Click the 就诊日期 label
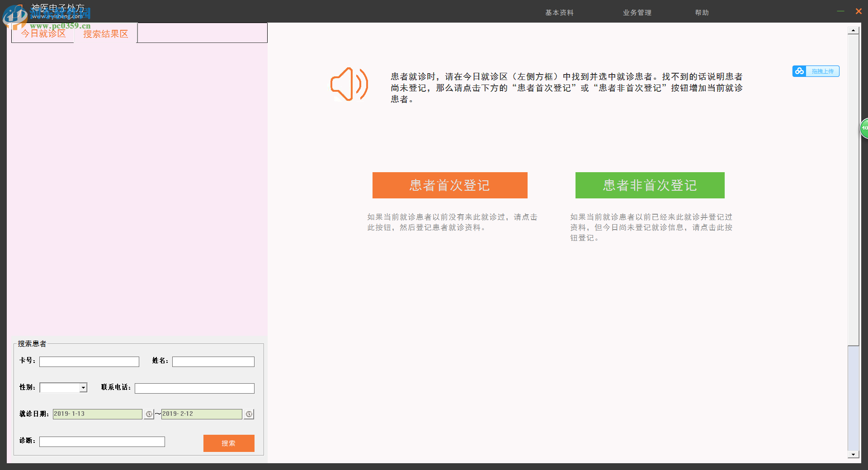The image size is (868, 470). 34,414
